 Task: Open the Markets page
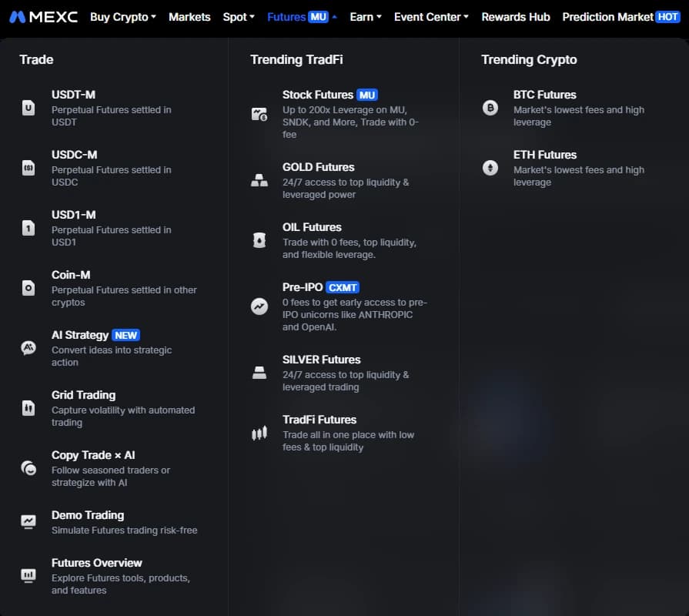pos(189,17)
